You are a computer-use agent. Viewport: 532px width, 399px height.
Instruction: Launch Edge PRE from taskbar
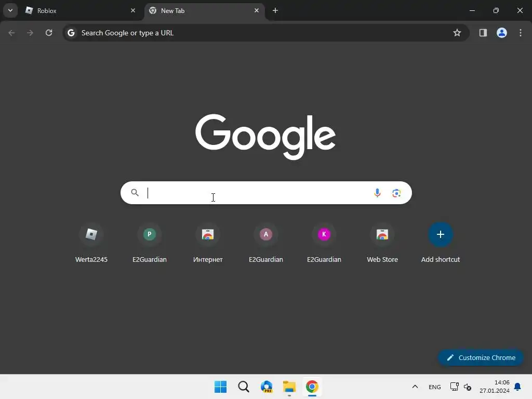267,387
